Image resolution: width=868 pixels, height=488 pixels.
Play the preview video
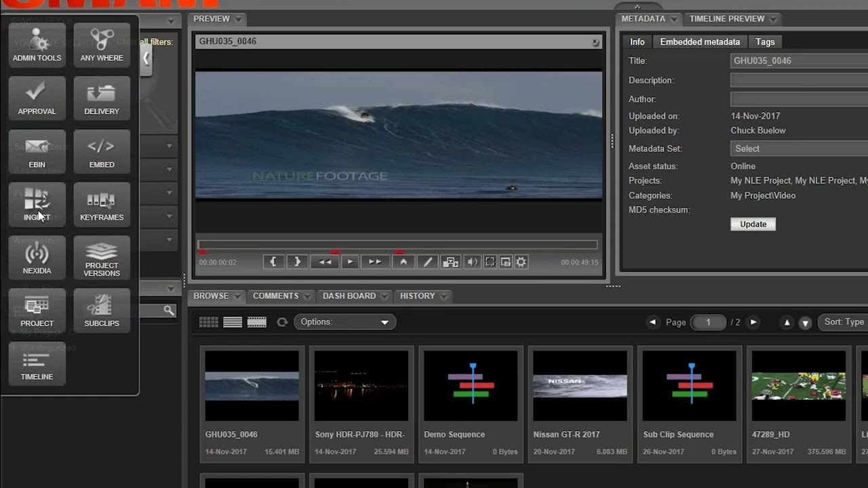pos(350,262)
